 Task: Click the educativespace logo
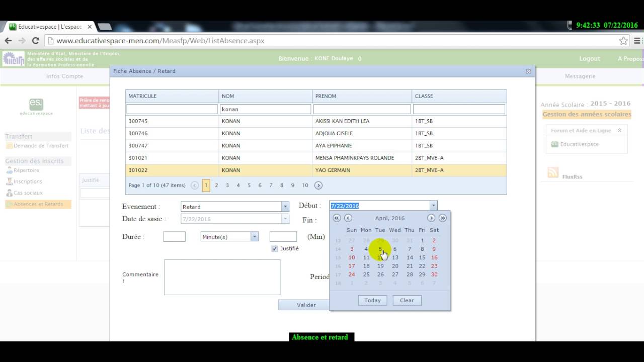36,107
